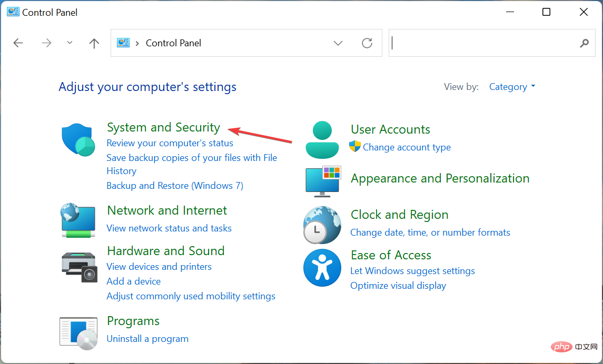This screenshot has width=603, height=364.
Task: Click the User Accounts person icon
Action: 322,140
